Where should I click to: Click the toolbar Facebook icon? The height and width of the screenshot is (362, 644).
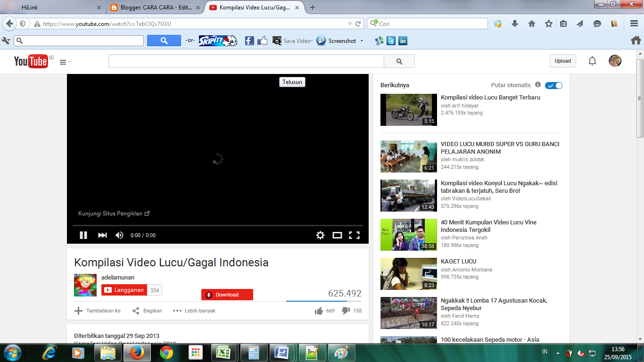coord(249,41)
